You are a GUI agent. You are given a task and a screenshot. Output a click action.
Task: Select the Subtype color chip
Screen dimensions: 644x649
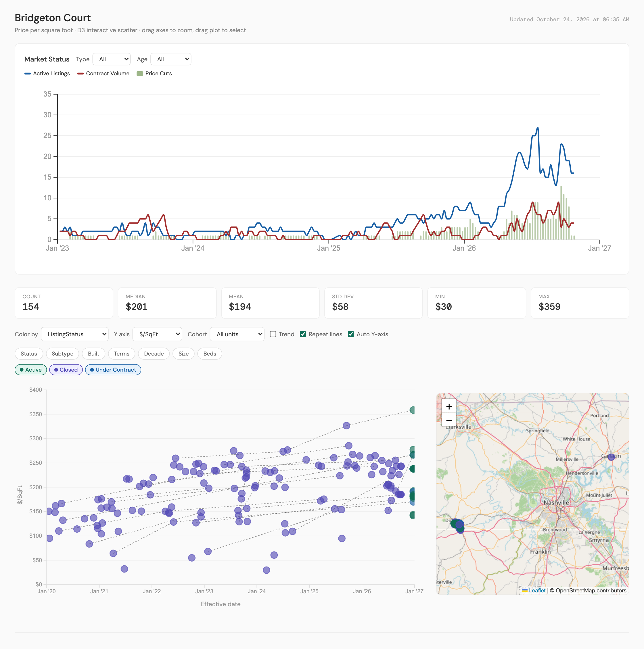coord(62,354)
